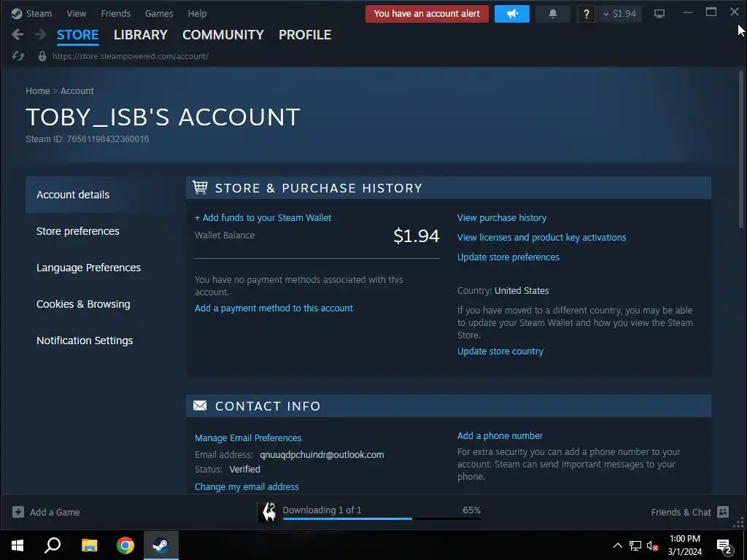
Task: Open the Friends & Chat grid icon
Action: [x=723, y=512]
